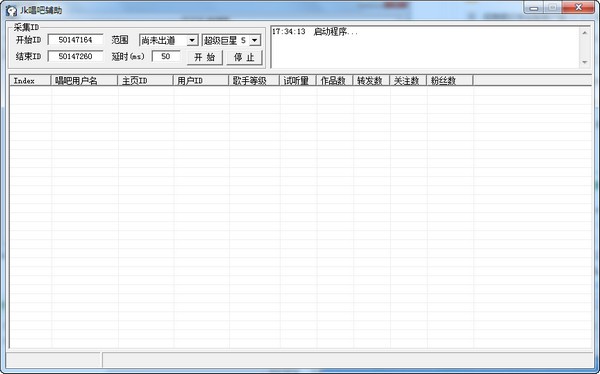Close the Jk唱吧辅助 window
Screen dimensions: 600x374
tap(579, 8)
